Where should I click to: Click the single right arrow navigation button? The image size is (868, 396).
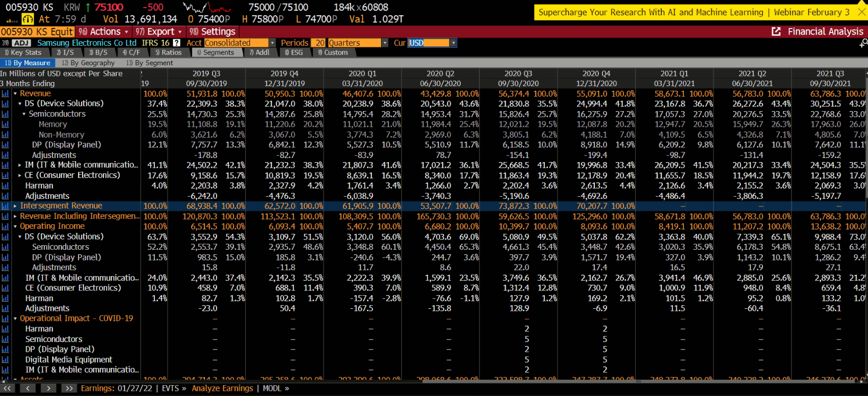click(48, 388)
